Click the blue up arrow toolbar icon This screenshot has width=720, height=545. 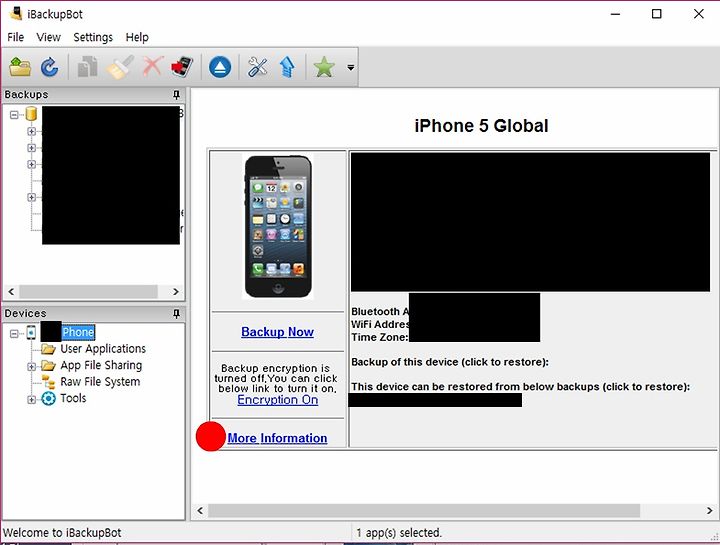tap(287, 67)
